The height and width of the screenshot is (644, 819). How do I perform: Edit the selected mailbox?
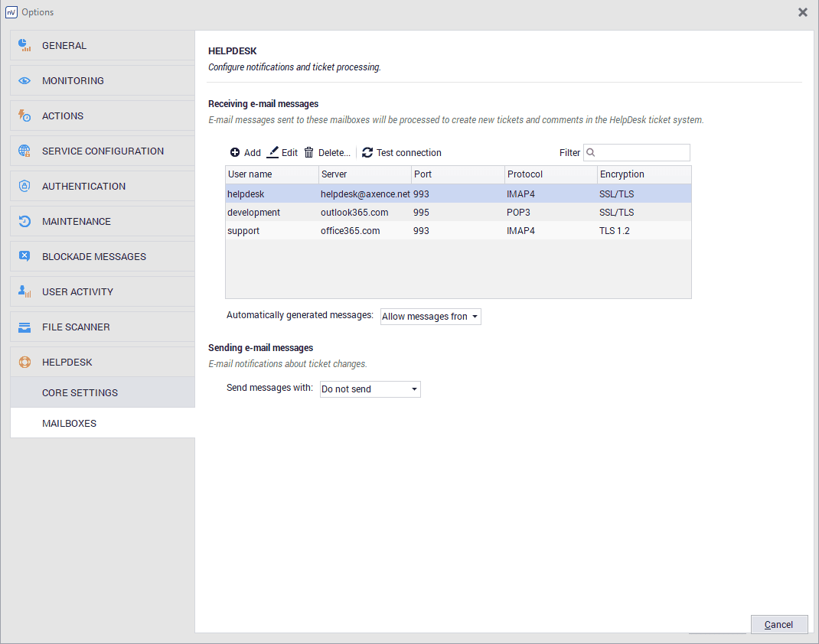click(x=282, y=152)
